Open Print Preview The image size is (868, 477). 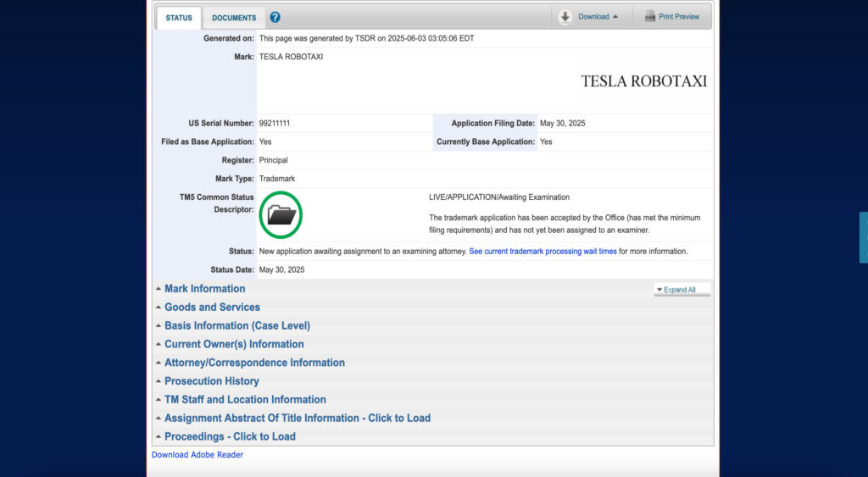click(679, 17)
